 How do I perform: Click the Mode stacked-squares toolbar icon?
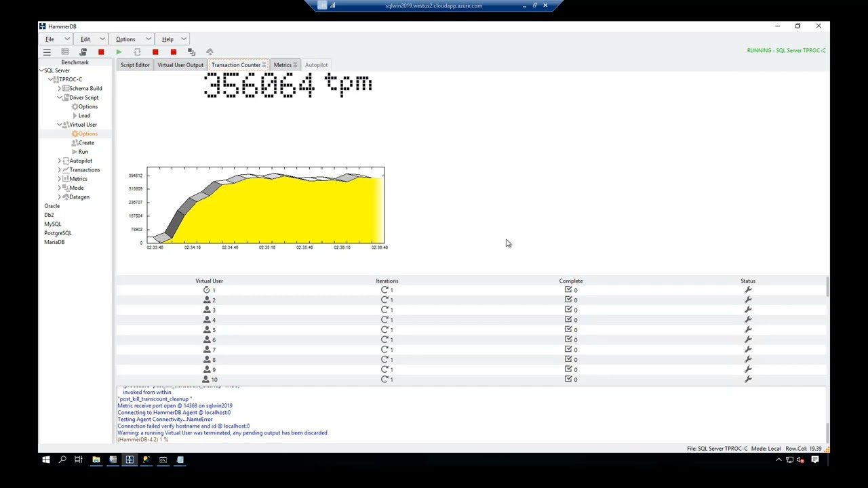(x=191, y=52)
